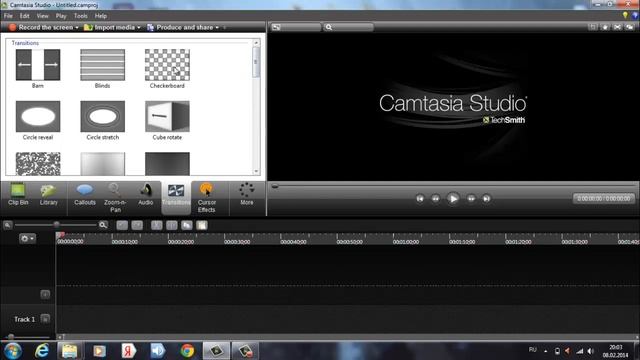
Task: Click the Paste timeline button
Action: coord(202,225)
